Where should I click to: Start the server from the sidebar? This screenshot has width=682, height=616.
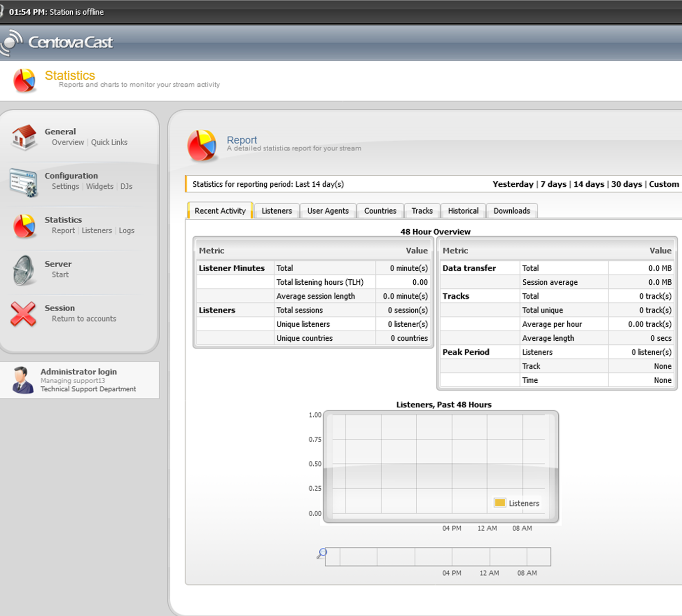(x=60, y=275)
